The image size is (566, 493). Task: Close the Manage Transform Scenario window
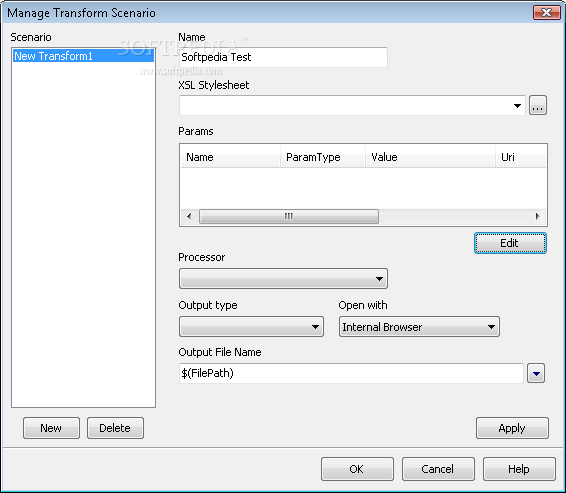[547, 13]
